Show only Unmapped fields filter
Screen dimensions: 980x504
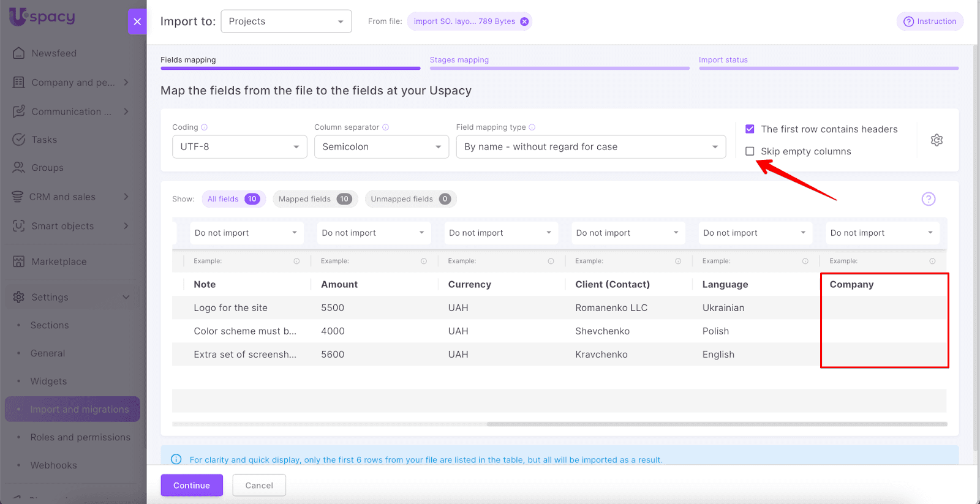[410, 199]
